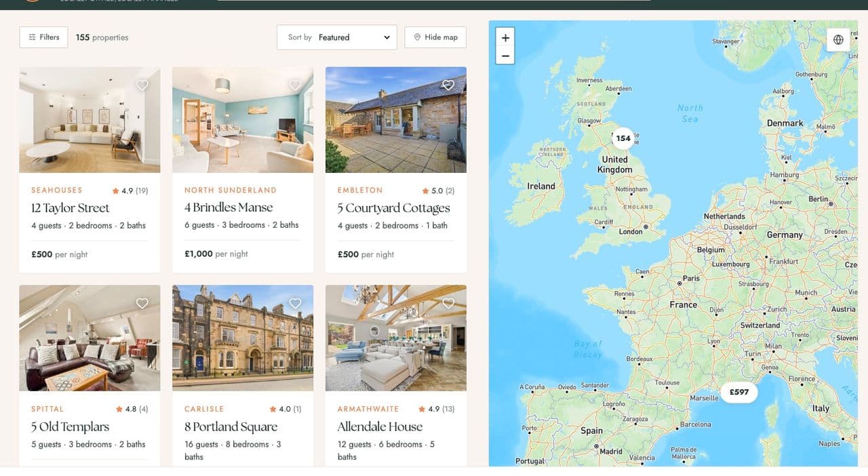The height and width of the screenshot is (476, 868).
Task: Open the Allendale House listing title
Action: point(380,427)
